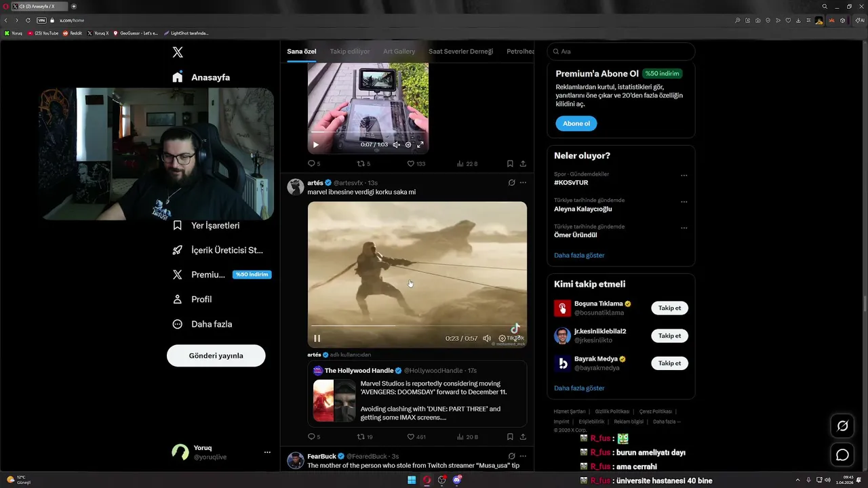Click the Gönderi yayınla button
This screenshot has width=868, height=488.
(216, 355)
